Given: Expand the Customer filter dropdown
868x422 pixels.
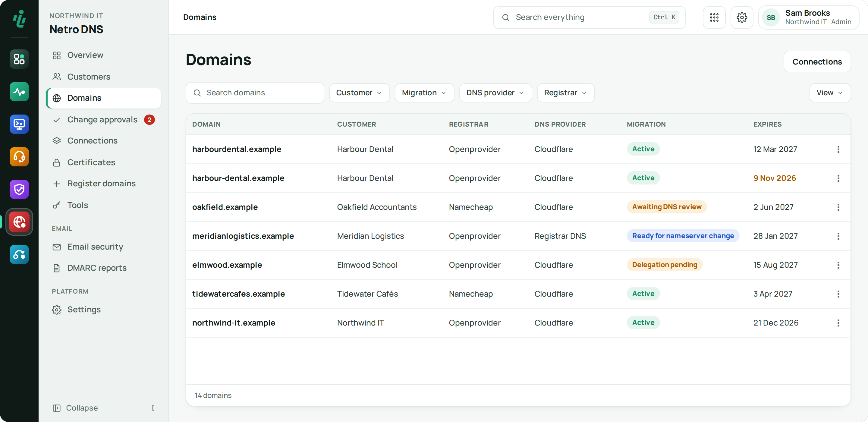Looking at the screenshot, I should pos(359,93).
